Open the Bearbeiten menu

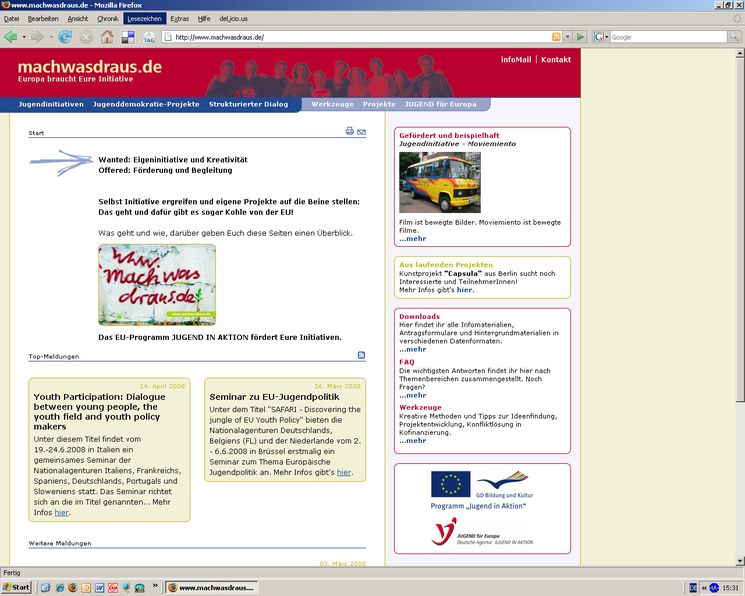[x=43, y=19]
